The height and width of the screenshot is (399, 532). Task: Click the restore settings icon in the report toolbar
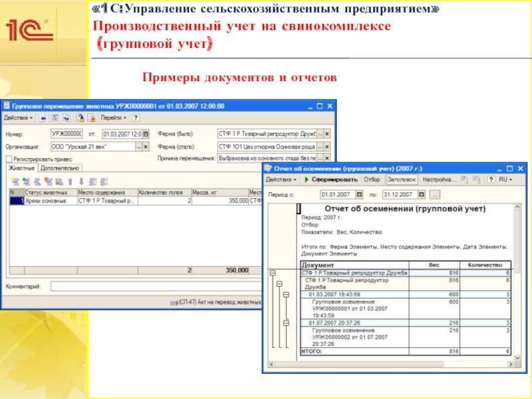464,180
